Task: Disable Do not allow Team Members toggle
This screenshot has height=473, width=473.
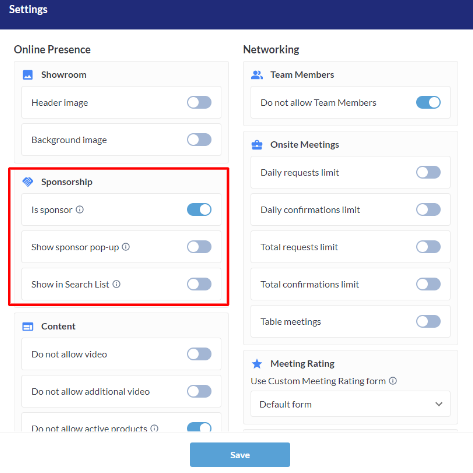Action: (428, 103)
